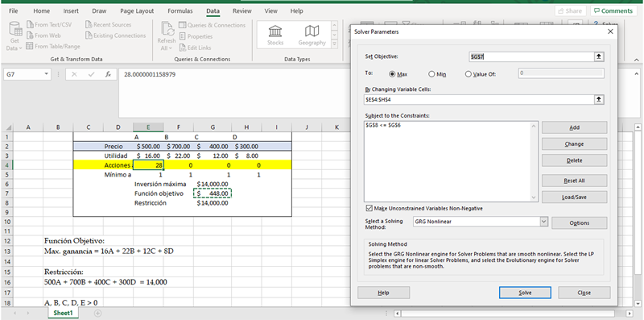Image resolution: width=644 pixels, height=320 pixels.
Task: Click the Changing Variable Cells range selector icon
Action: (599, 99)
